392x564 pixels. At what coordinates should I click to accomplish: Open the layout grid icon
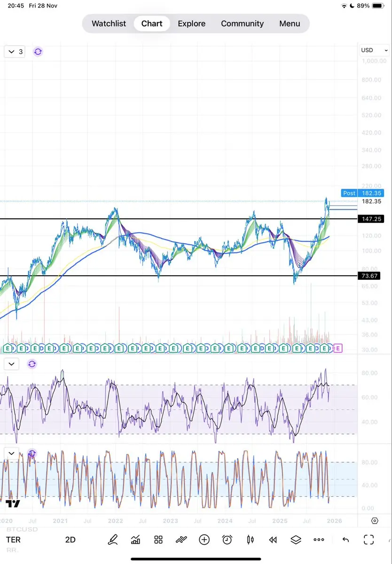pos(158,540)
